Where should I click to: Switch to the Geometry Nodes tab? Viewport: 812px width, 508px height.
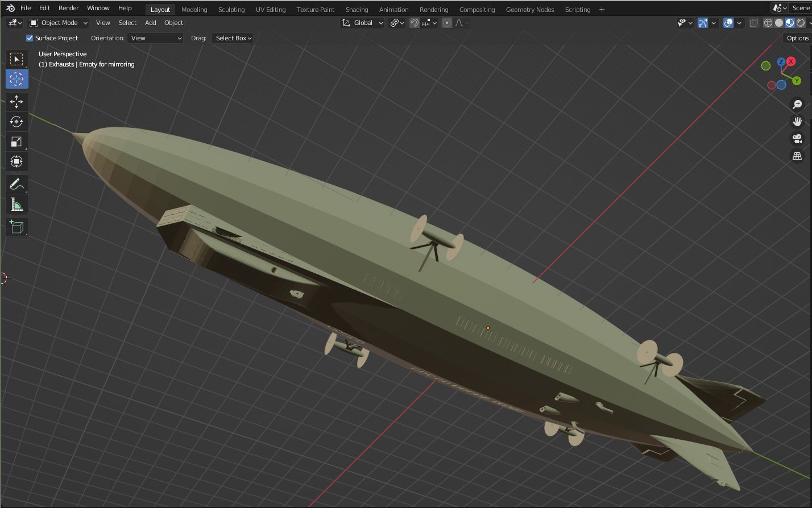(530, 10)
